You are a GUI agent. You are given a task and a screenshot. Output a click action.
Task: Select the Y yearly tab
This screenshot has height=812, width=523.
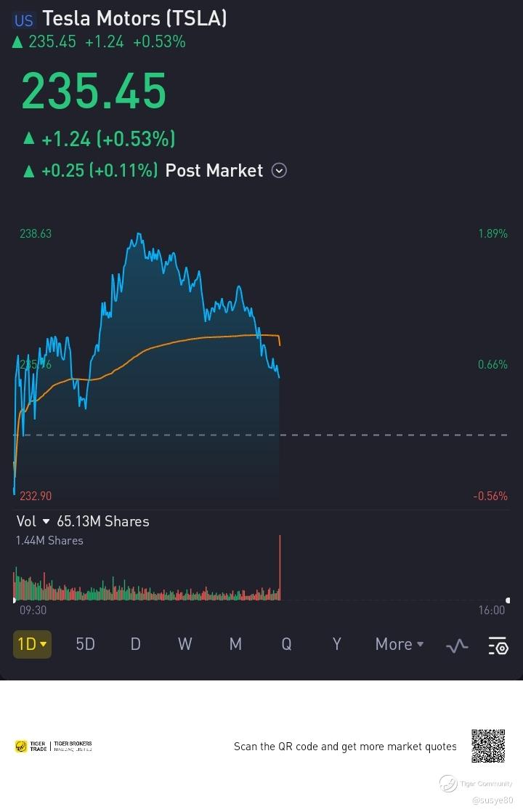point(337,644)
